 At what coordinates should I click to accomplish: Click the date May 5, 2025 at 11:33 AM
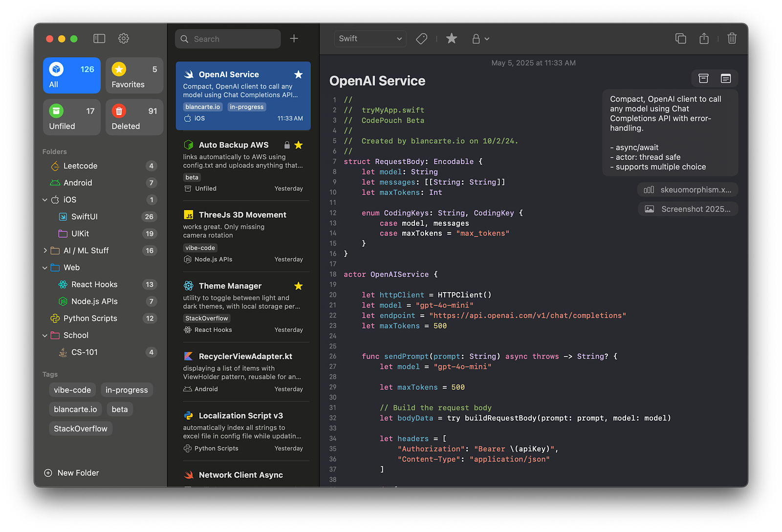click(533, 63)
